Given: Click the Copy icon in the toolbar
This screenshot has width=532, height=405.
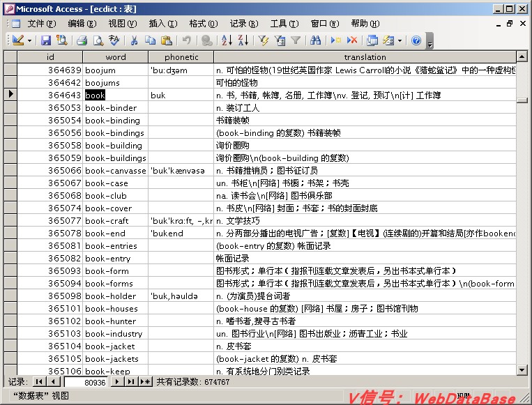Looking at the screenshot, I should pyautogui.click(x=150, y=40).
